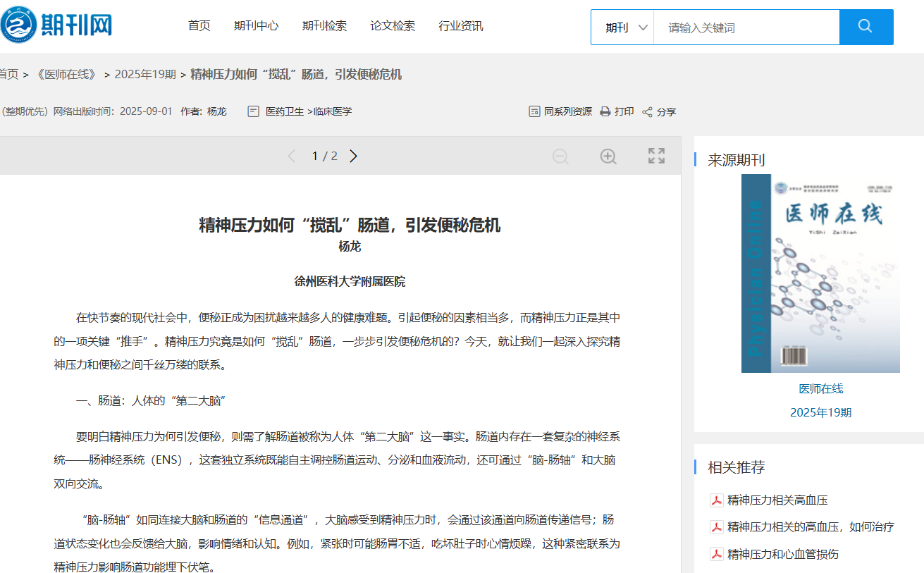The image size is (924, 573).
Task: Click inside the keyword search field
Action: pos(746,27)
